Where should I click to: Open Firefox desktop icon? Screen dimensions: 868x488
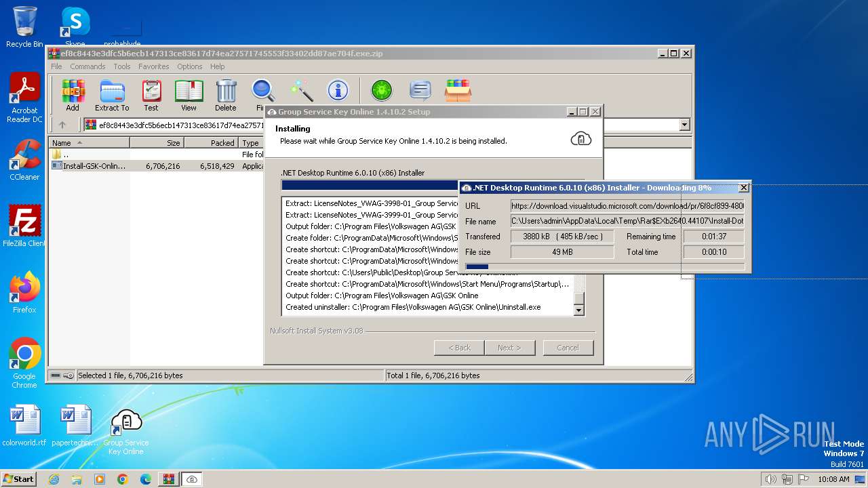click(24, 292)
